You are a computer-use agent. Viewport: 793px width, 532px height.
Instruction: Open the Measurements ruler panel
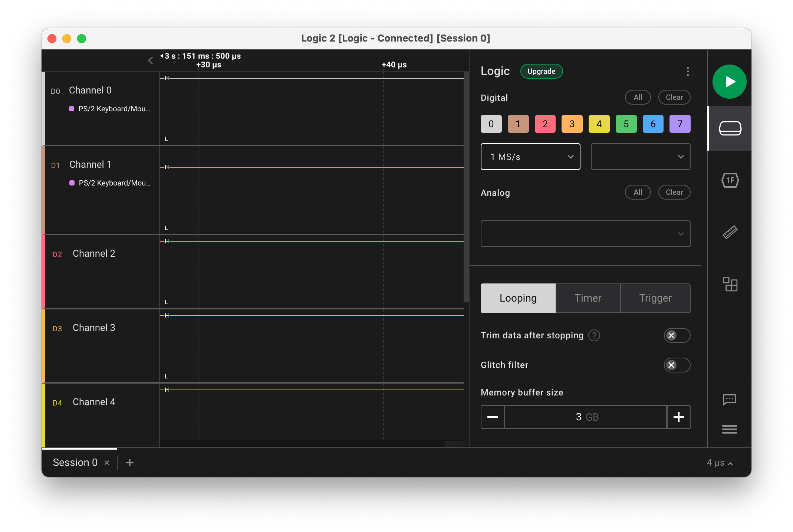(730, 233)
